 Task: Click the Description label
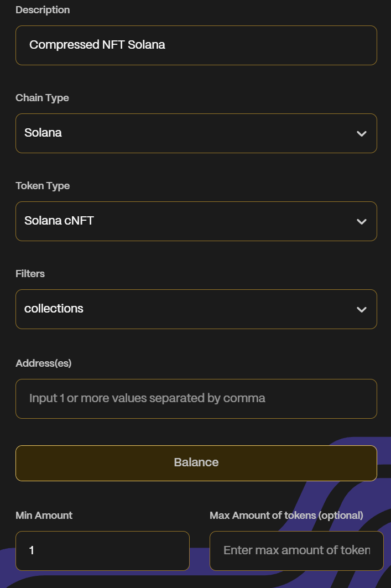(x=43, y=10)
